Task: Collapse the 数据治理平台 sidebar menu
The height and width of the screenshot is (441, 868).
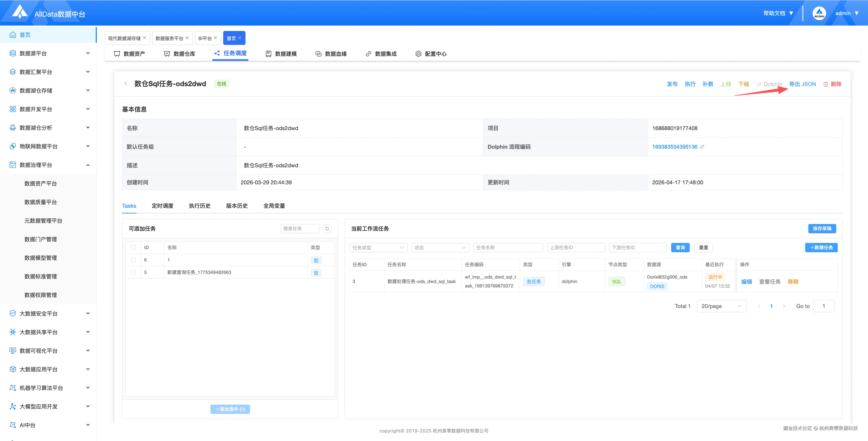Action: (88, 165)
